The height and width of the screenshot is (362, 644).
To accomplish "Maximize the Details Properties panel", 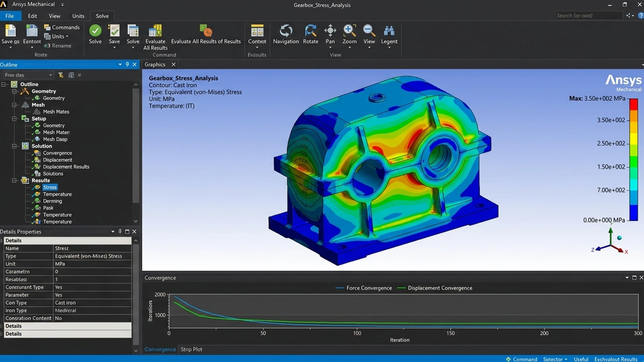I will coord(127,232).
